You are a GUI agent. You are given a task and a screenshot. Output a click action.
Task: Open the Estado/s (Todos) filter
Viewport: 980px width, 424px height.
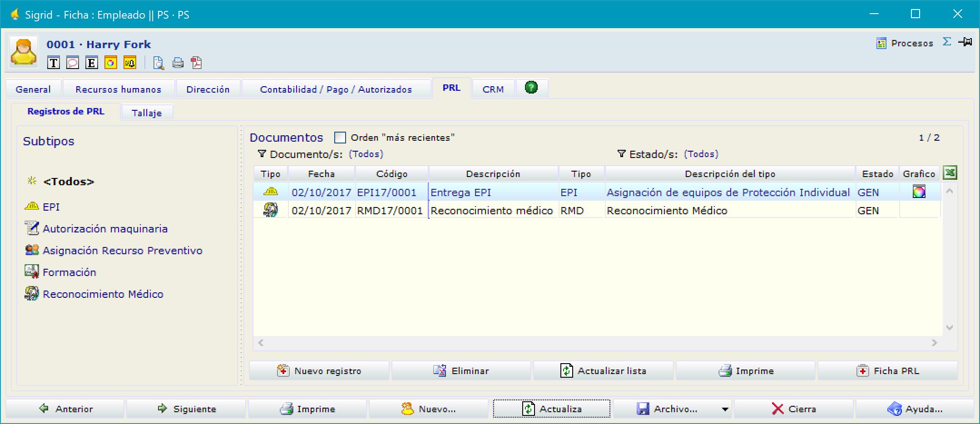click(701, 154)
